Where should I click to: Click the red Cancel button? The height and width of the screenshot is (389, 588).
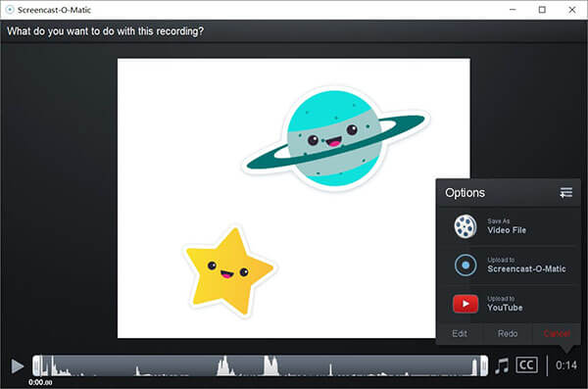click(557, 333)
